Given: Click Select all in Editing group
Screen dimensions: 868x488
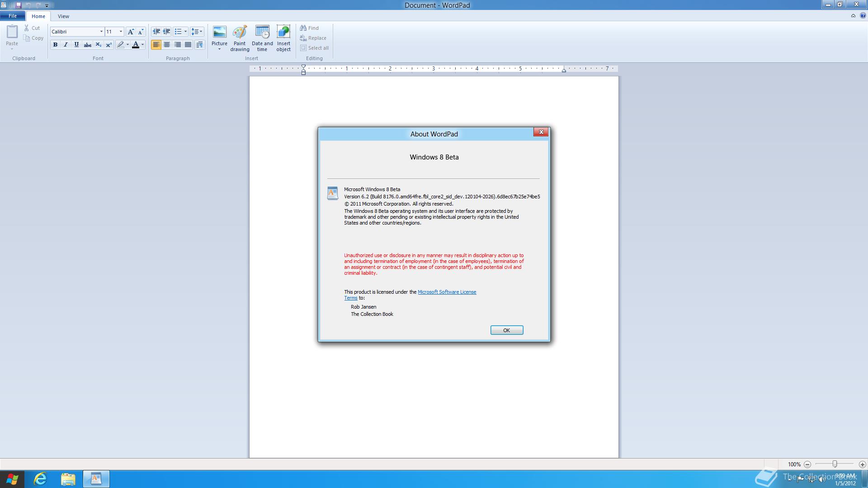Looking at the screenshot, I should point(314,48).
